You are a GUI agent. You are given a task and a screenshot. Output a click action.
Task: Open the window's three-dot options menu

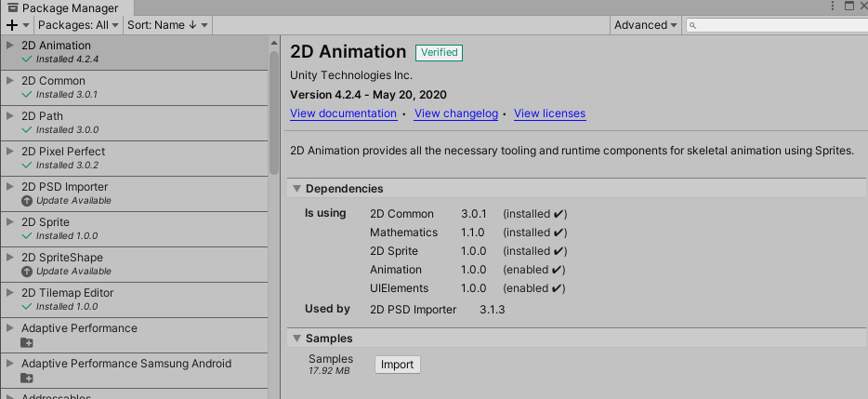pos(833,7)
